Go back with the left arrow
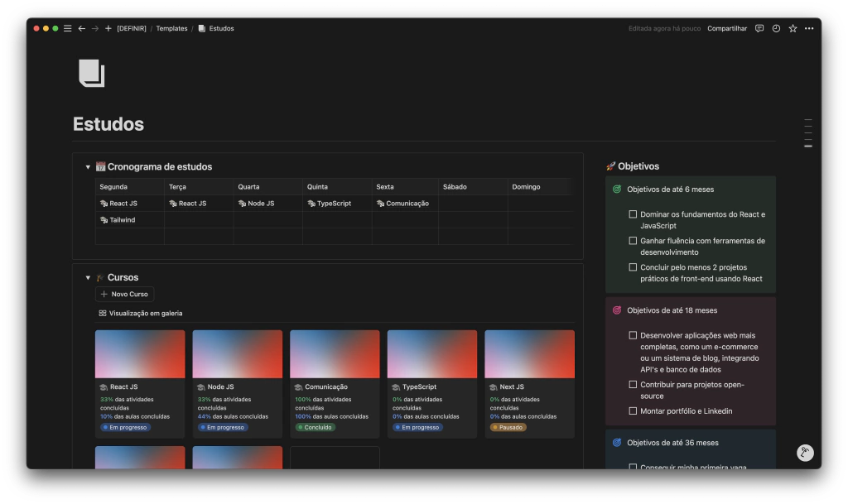The image size is (848, 504). pos(81,28)
